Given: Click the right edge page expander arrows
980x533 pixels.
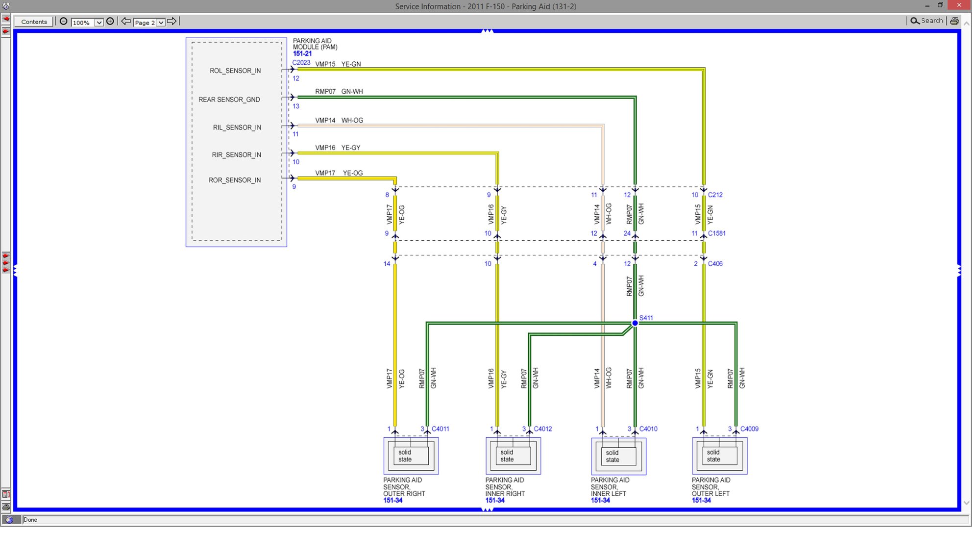Looking at the screenshot, I should (x=959, y=271).
